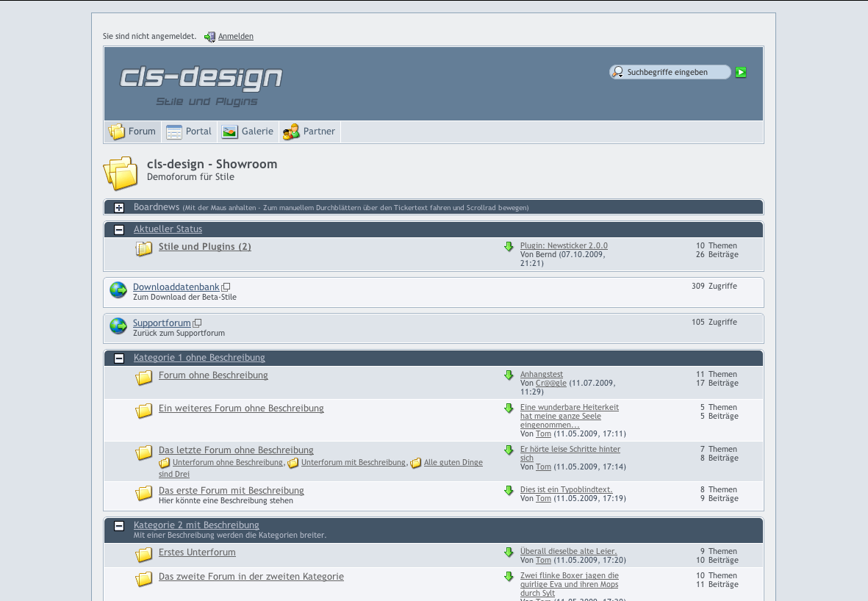Expand the Boardnews section
868x601 pixels.
click(x=119, y=208)
